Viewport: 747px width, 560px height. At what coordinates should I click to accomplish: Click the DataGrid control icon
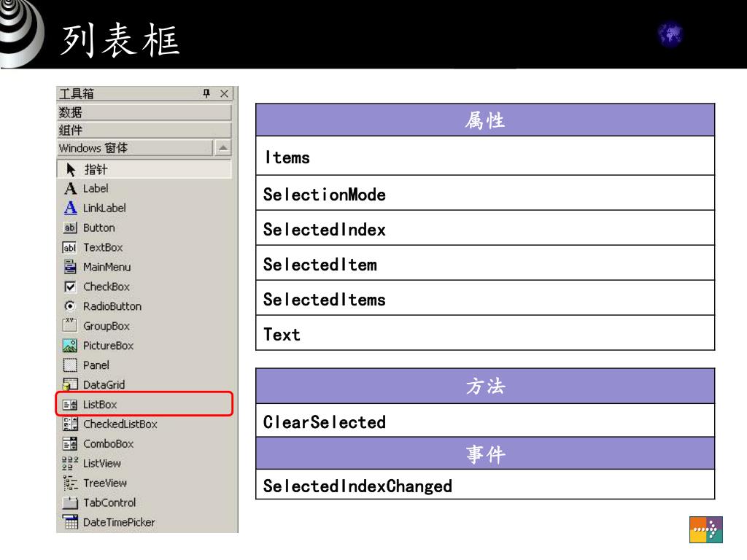click(70, 384)
